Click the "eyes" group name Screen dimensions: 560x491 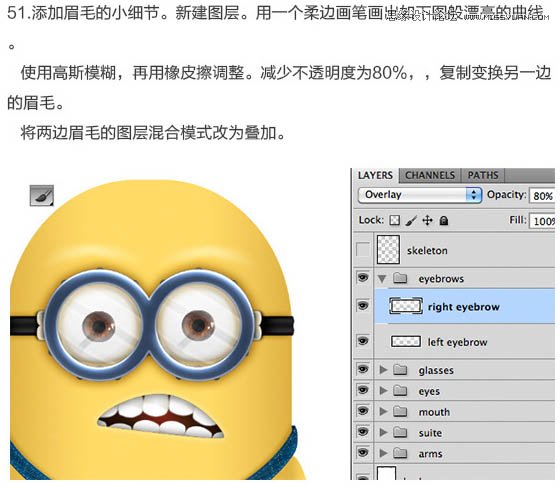coord(429,392)
